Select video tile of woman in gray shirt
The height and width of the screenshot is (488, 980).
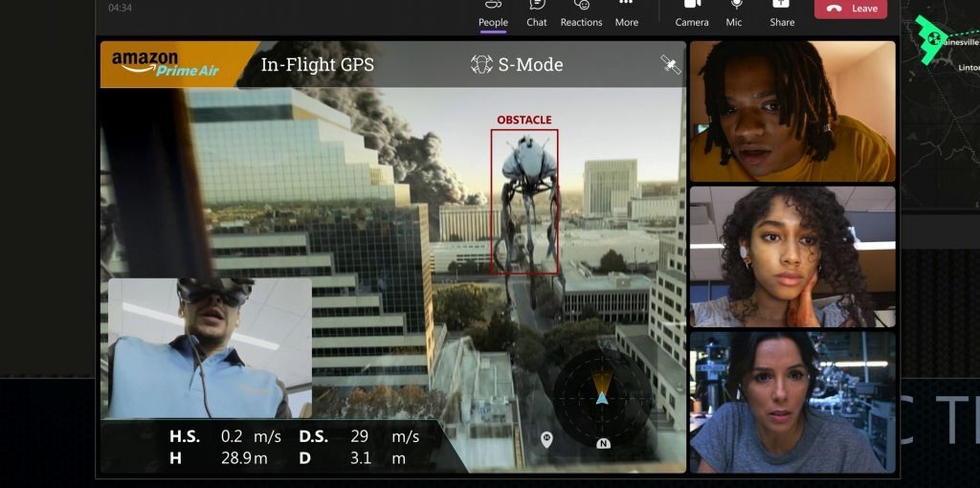tap(792, 402)
